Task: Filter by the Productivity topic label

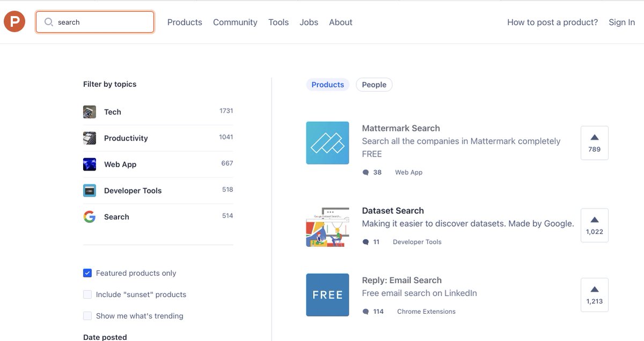Action: 126,138
